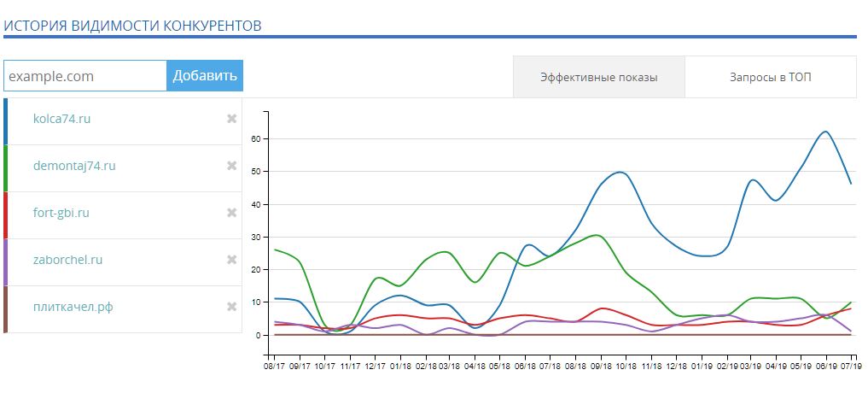Click the 08/17 label on the chart axis
The width and height of the screenshot is (868, 405).
pyautogui.click(x=274, y=365)
